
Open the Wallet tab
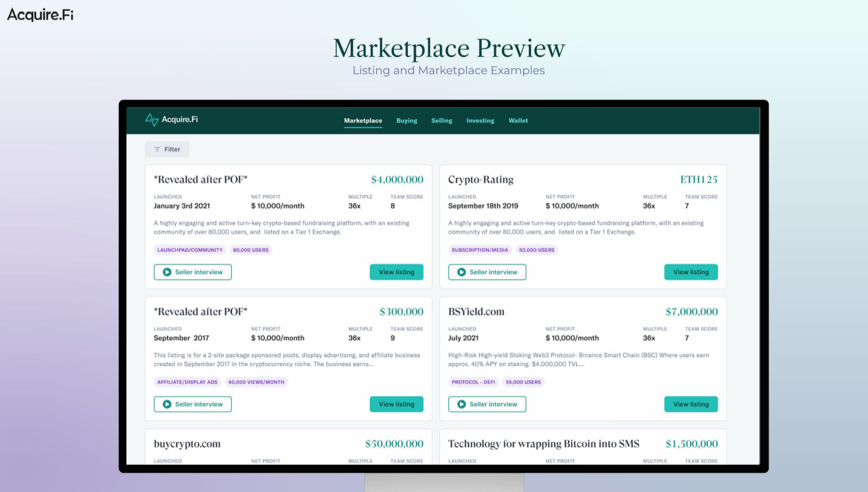(518, 121)
